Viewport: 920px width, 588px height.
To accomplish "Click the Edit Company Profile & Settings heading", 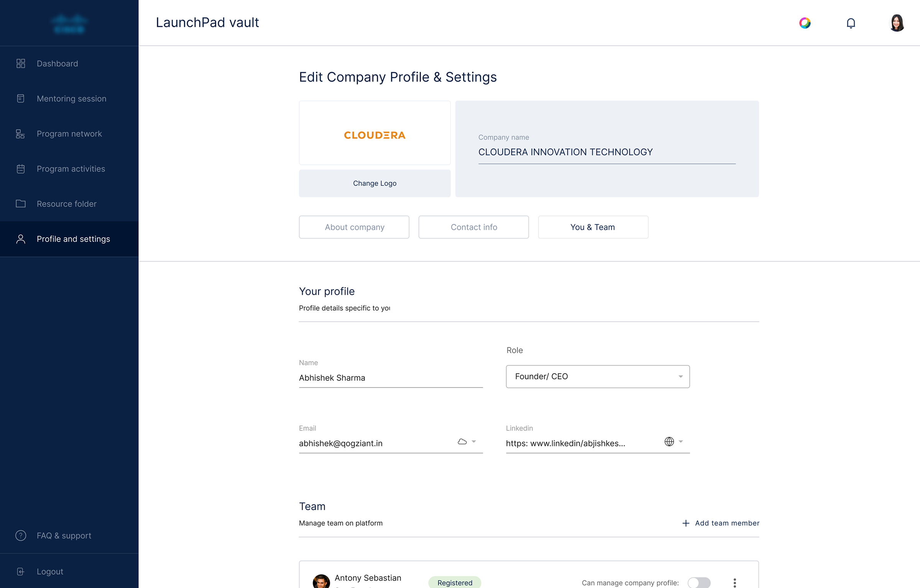I will [x=398, y=77].
